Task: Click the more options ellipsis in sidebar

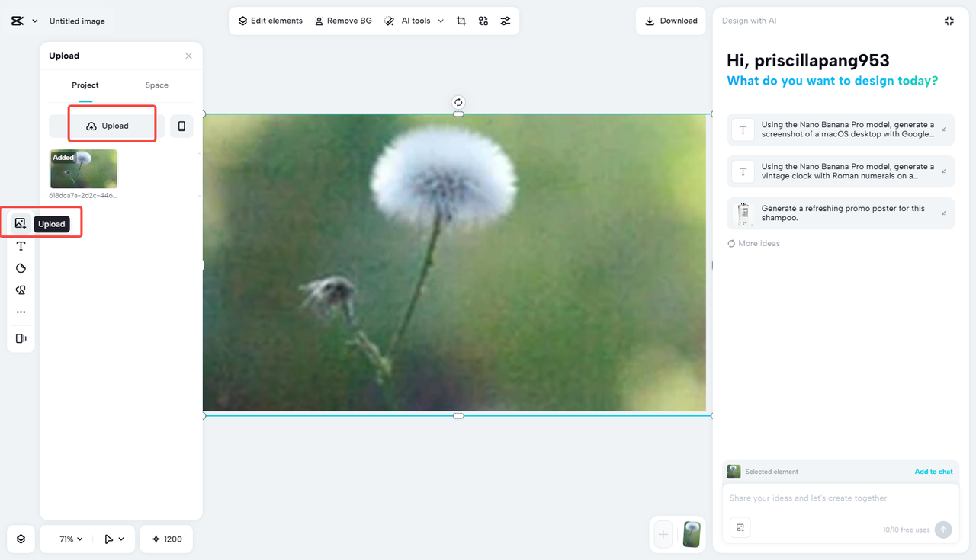Action: click(21, 311)
